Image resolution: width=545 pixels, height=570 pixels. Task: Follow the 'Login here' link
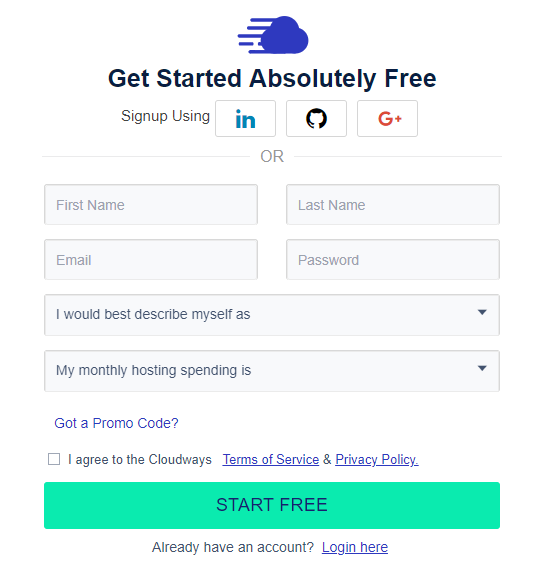pyautogui.click(x=355, y=547)
